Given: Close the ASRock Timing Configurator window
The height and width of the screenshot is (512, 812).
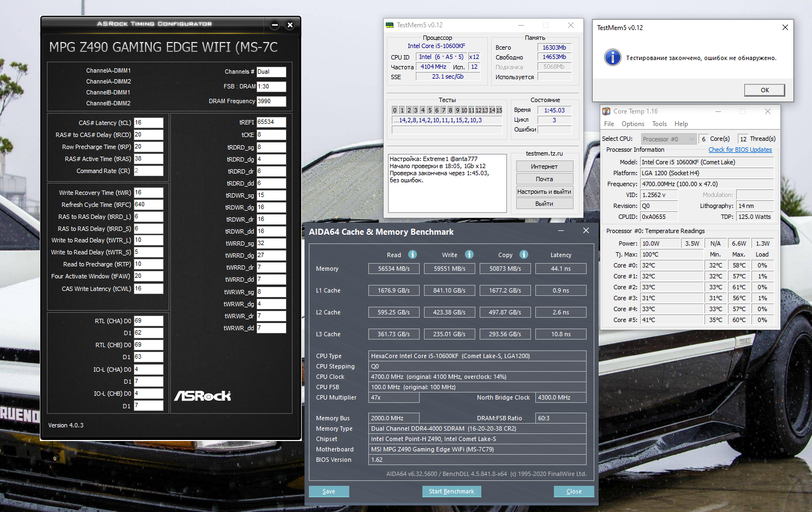Looking at the screenshot, I should 290,25.
